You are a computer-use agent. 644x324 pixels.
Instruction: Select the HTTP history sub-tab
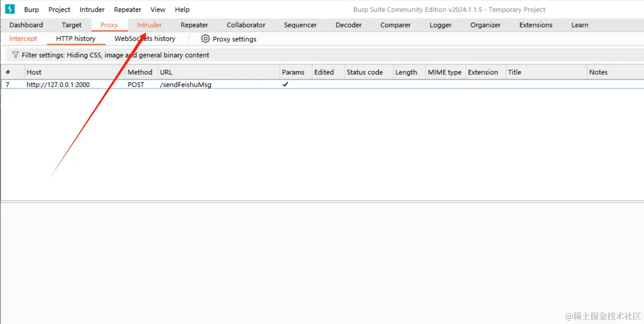point(76,39)
